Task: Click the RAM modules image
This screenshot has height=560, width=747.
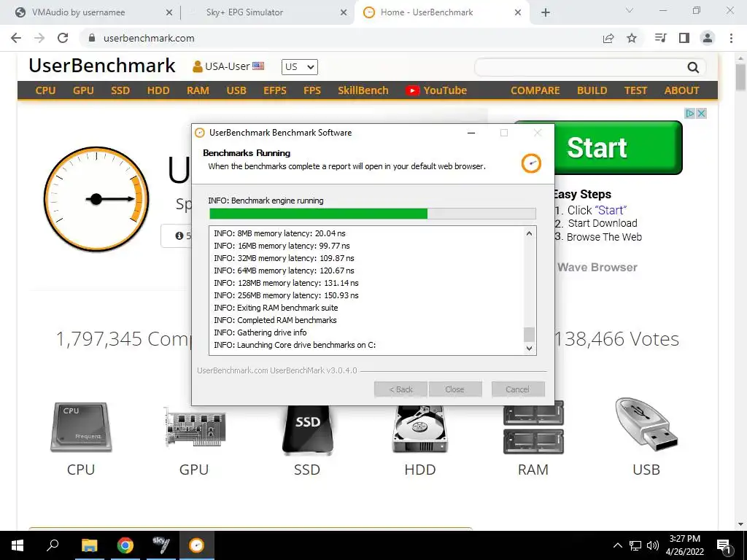Action: point(533,429)
